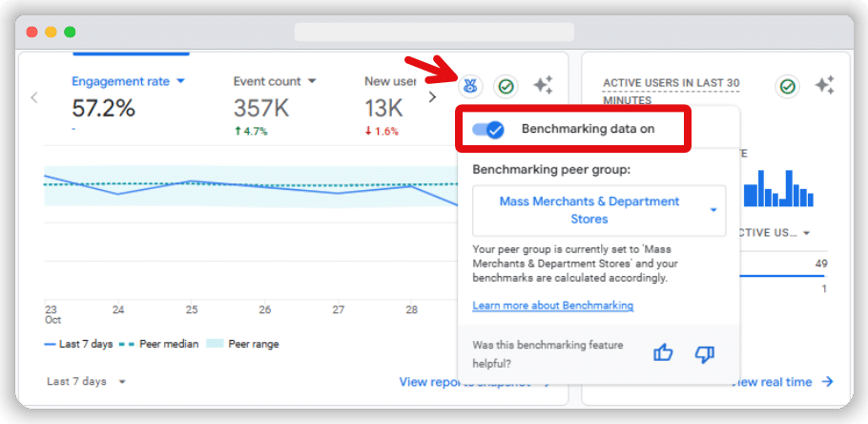This screenshot has width=868, height=424.
Task: Click the View real time link
Action: [x=782, y=382]
